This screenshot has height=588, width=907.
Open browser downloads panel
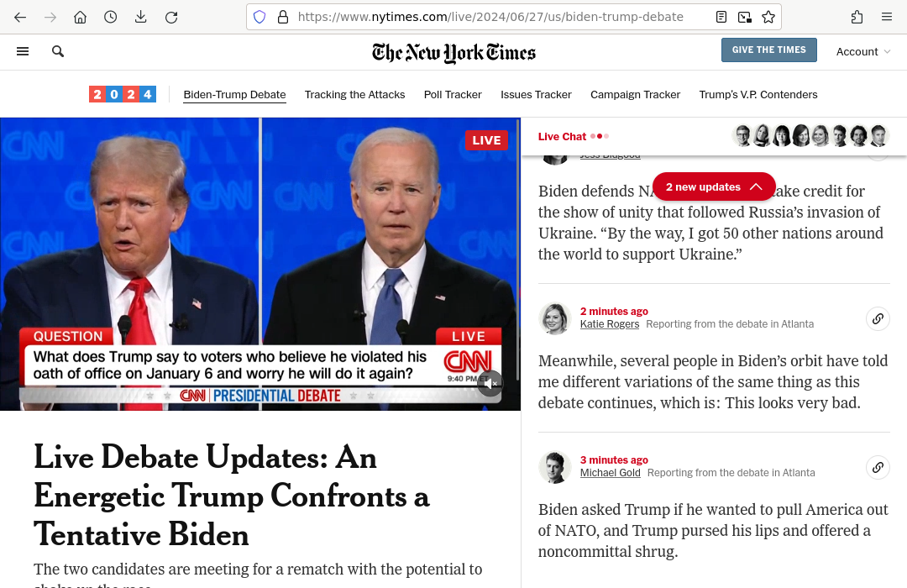coord(140,17)
